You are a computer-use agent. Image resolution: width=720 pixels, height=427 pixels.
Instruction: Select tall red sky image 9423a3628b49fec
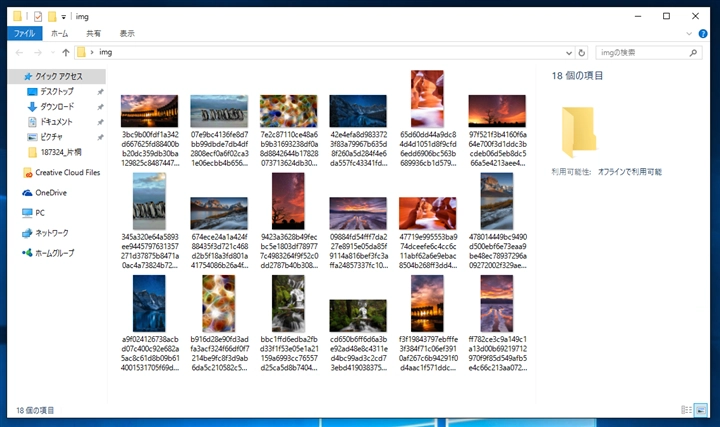point(288,201)
